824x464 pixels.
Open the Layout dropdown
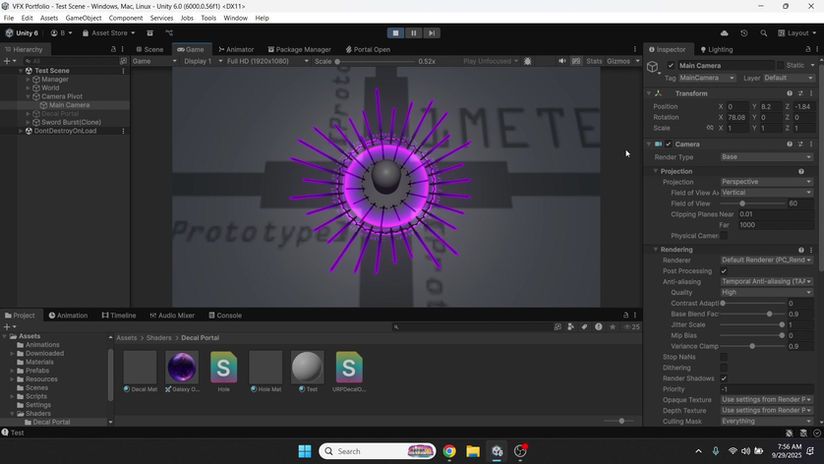coord(797,33)
